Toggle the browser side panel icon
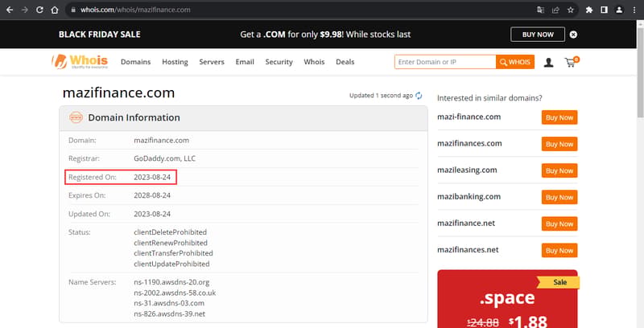644x328 pixels. [x=604, y=10]
